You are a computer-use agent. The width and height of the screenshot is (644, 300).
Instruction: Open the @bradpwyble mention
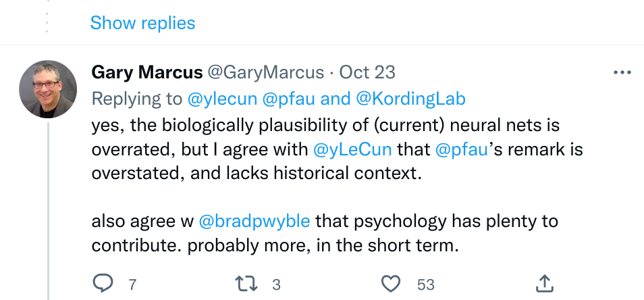tap(254, 220)
